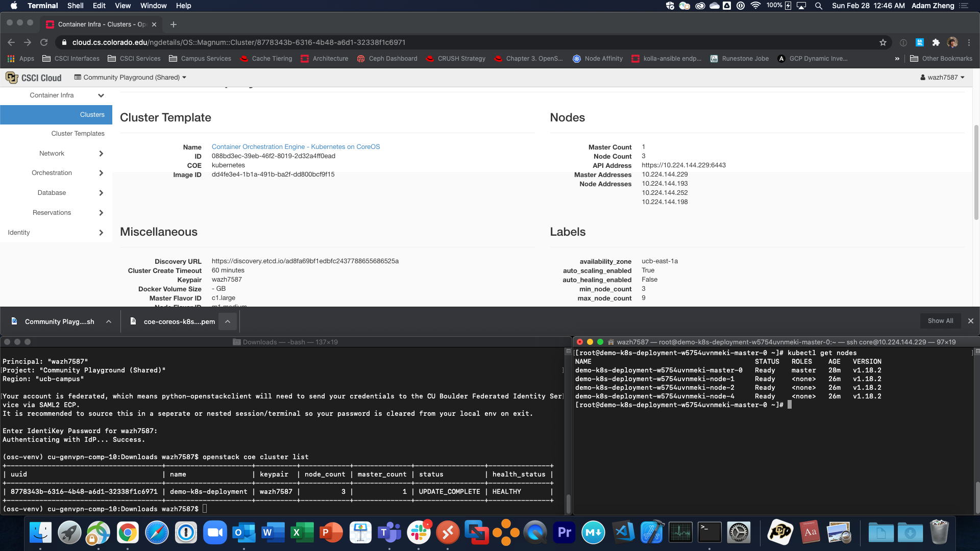Image resolution: width=980 pixels, height=551 pixels.
Task: Open options for Community Playg....sh download
Action: (109, 321)
